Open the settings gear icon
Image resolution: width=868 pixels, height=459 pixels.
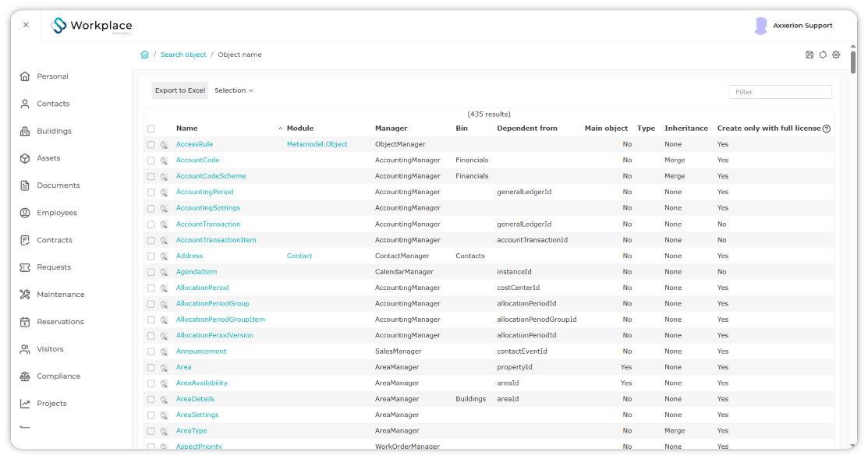(837, 55)
